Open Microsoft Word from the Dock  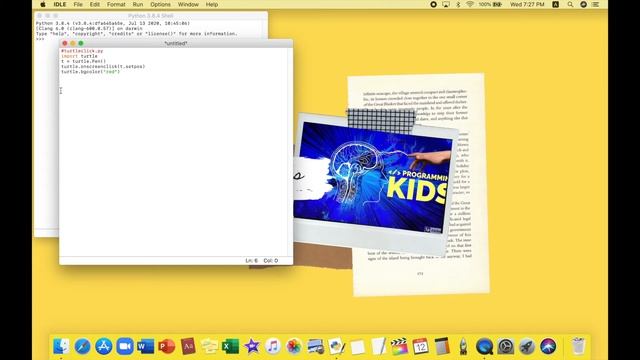pyautogui.click(x=146, y=347)
